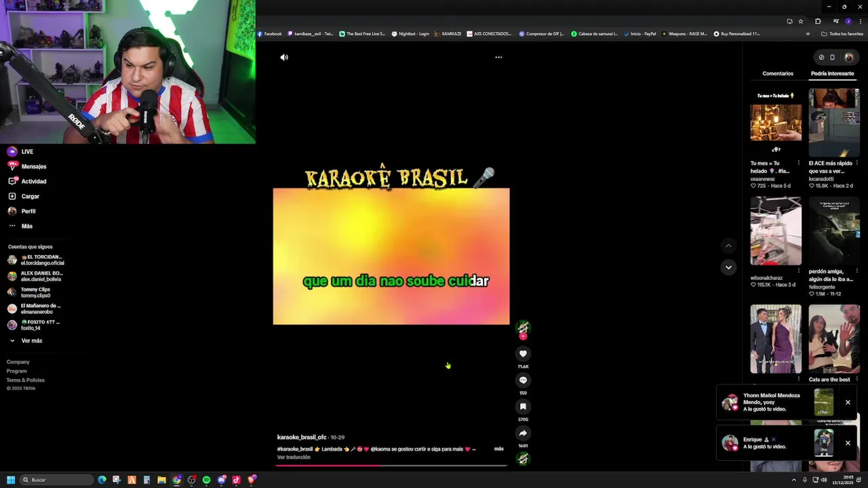This screenshot has width=868, height=488.
Task: Dismiss the Enrique notification
Action: point(848,443)
